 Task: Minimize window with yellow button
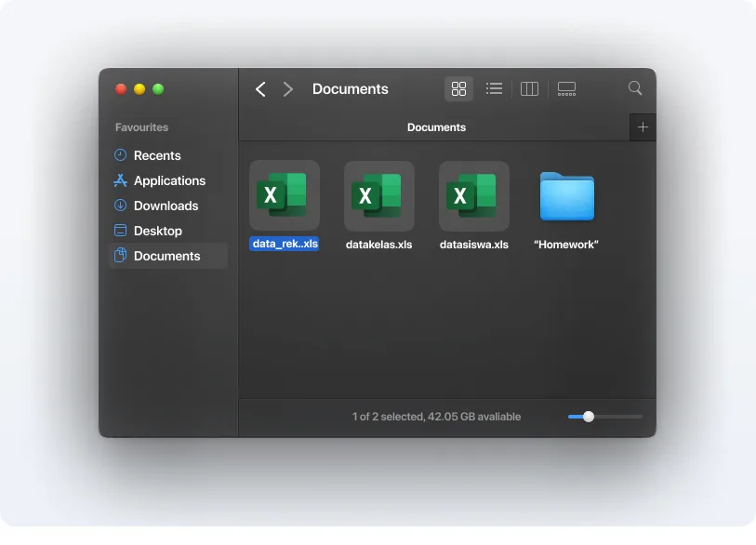(139, 89)
